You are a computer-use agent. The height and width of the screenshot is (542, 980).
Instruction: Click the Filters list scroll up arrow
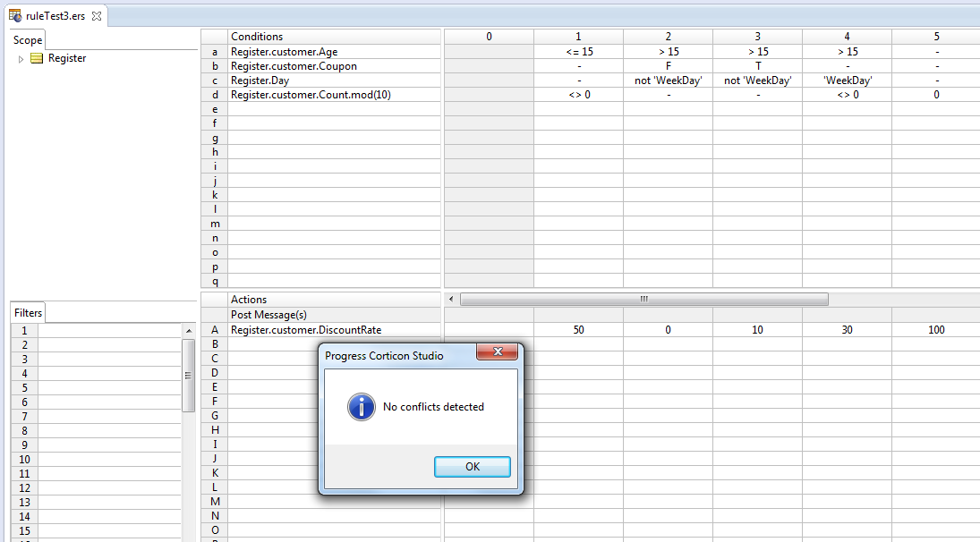coord(189,330)
